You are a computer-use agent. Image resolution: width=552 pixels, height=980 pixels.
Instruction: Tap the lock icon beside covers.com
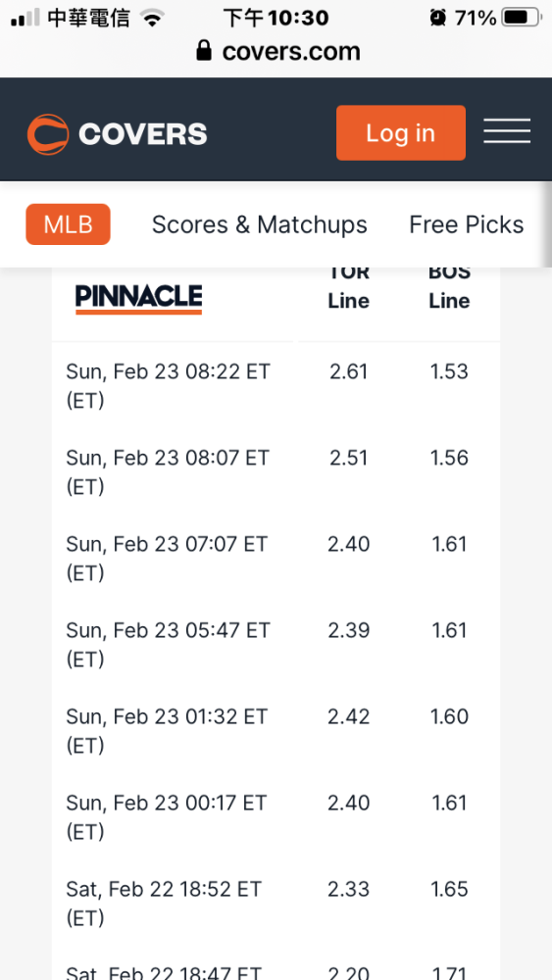pos(204,51)
